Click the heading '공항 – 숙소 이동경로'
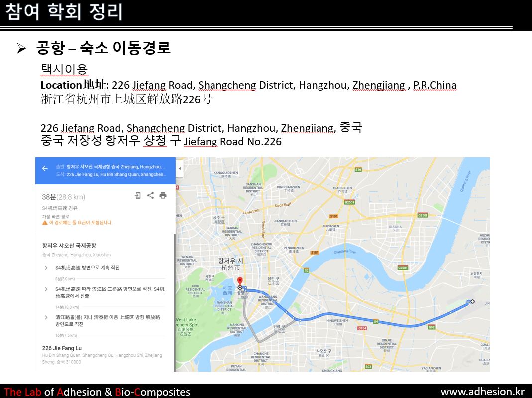This screenshot has width=532, height=398. tap(103, 48)
